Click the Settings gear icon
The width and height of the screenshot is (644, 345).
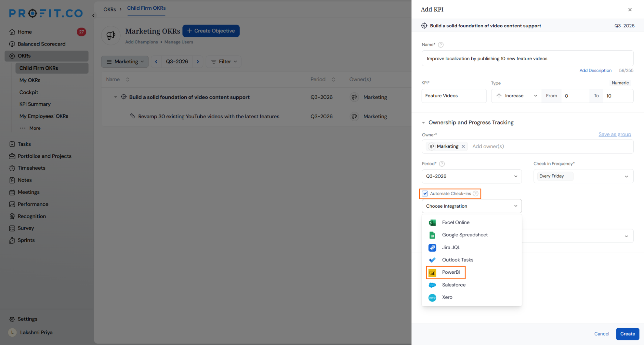pos(12,319)
